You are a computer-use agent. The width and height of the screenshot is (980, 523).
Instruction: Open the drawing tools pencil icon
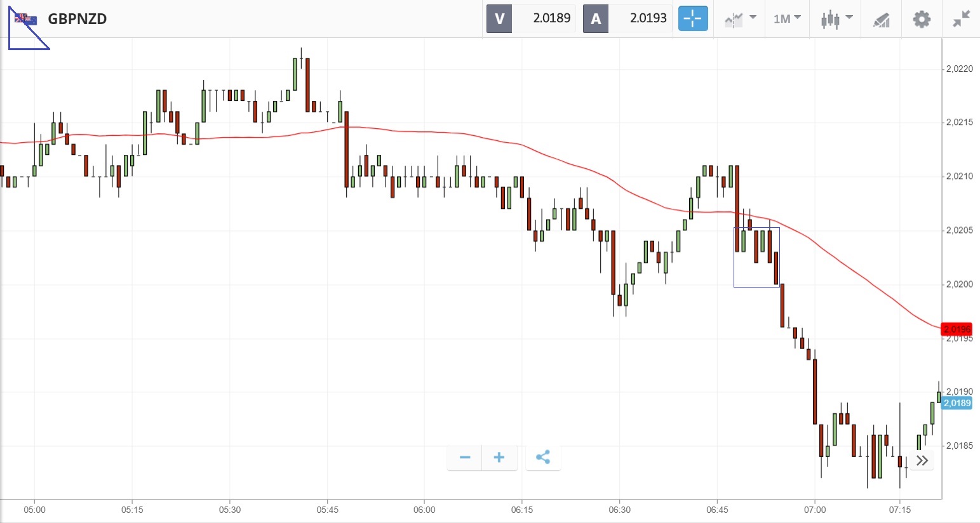(882, 20)
